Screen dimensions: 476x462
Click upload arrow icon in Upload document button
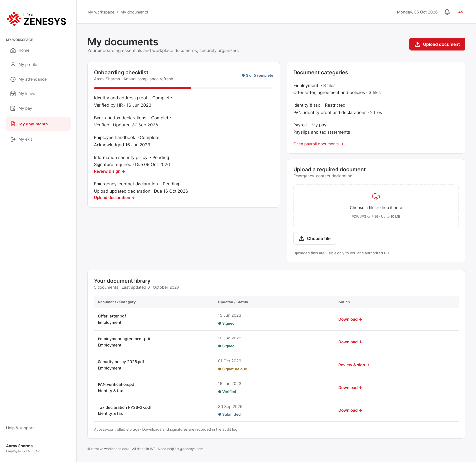pos(417,44)
